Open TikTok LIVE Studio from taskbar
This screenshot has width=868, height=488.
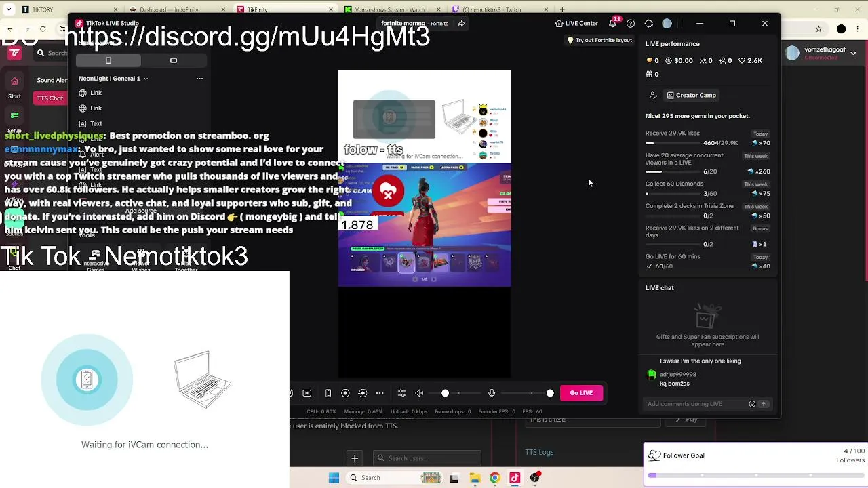(x=515, y=478)
